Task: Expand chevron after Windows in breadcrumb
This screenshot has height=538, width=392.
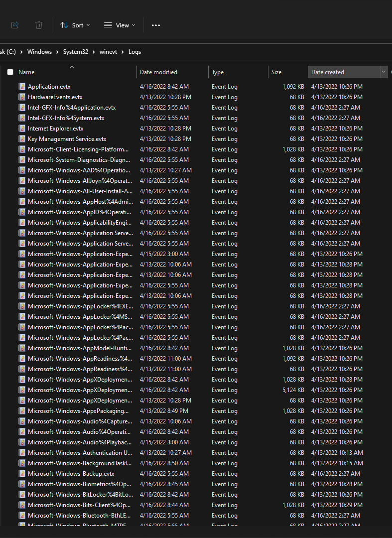Action: (x=57, y=52)
